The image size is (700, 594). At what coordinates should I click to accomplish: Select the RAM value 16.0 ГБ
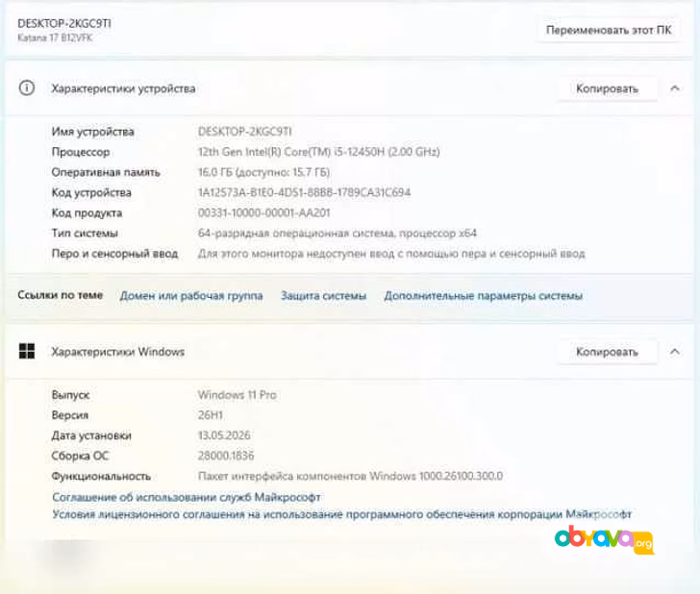(x=263, y=172)
